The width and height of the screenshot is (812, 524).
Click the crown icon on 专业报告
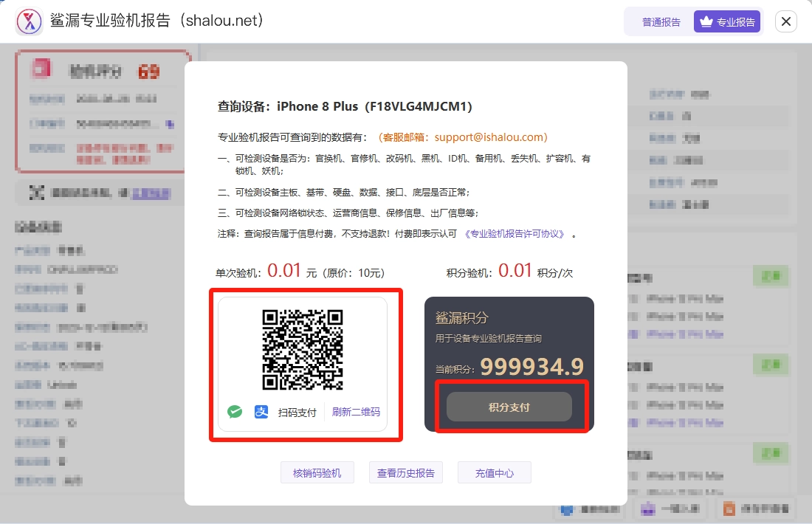[x=706, y=22]
